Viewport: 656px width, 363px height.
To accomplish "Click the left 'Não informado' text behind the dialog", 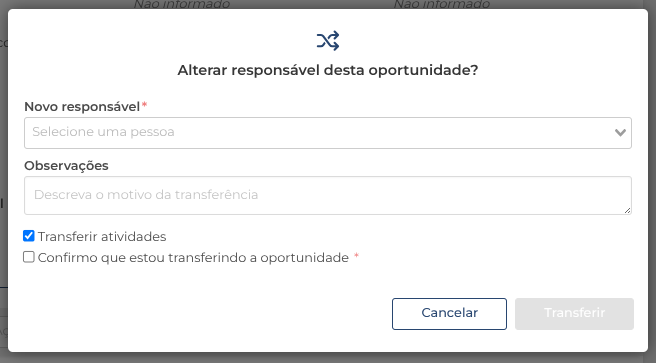I will point(182,4).
